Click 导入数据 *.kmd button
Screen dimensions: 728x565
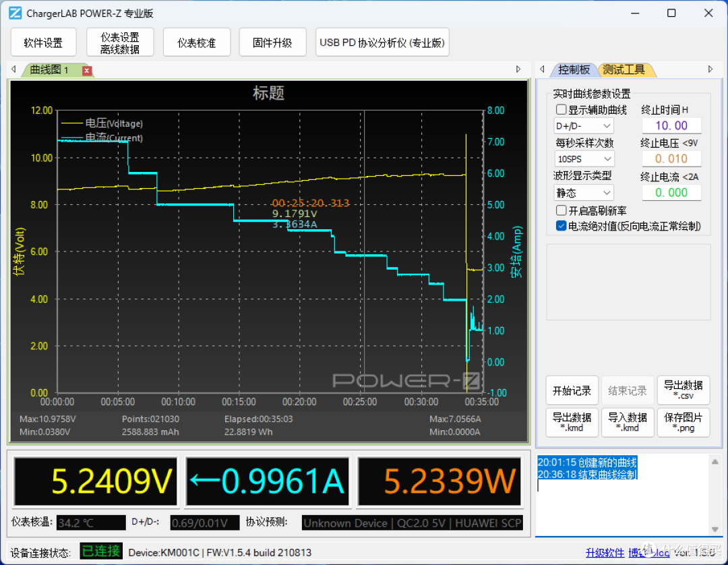pyautogui.click(x=628, y=423)
